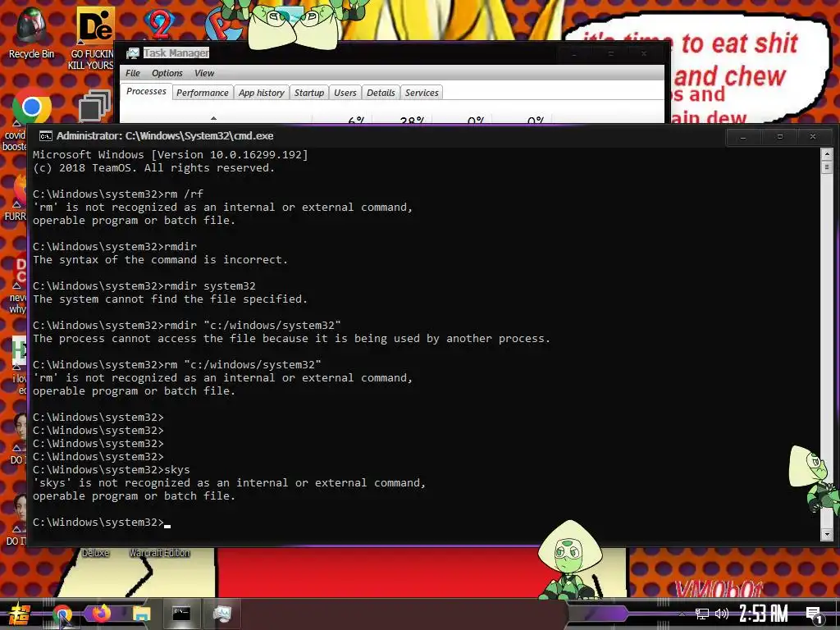Viewport: 840px width, 630px height.
Task: Open the network tray icon
Action: click(x=702, y=614)
